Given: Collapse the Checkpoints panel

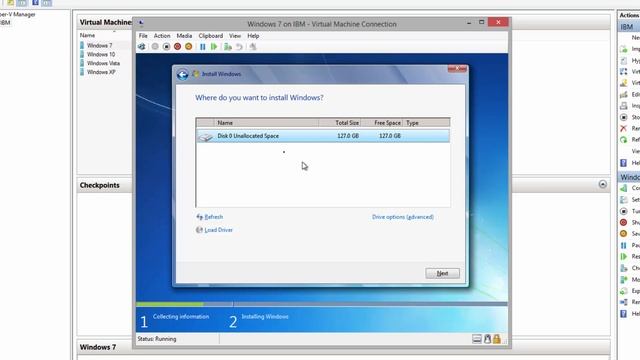Looking at the screenshot, I should point(602,184).
